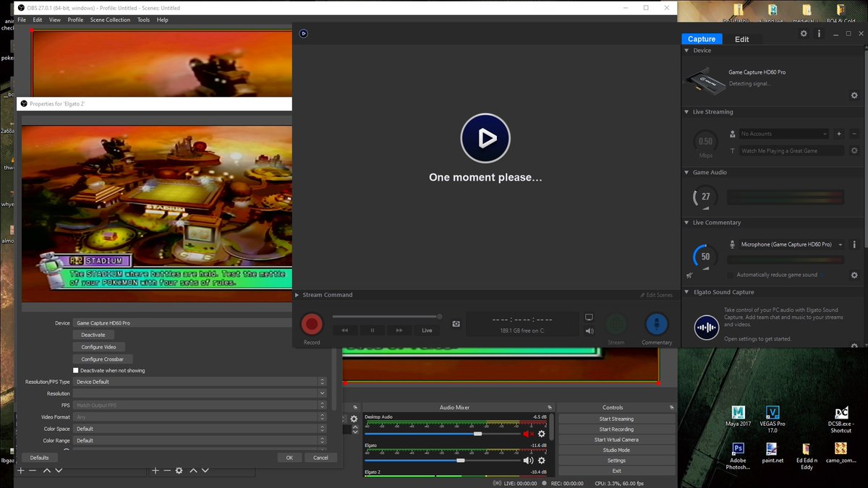Click the blue Commentary microphone icon
868x488 pixels.
pyautogui.click(x=657, y=324)
